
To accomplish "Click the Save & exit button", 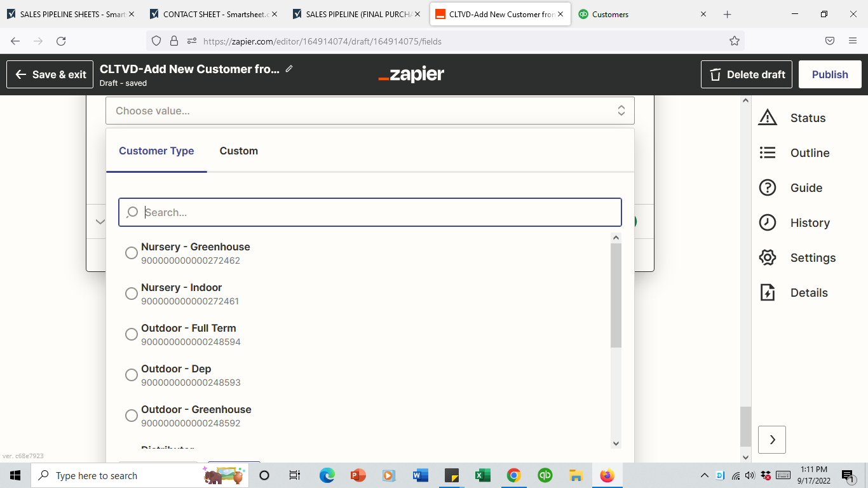I will [x=50, y=74].
